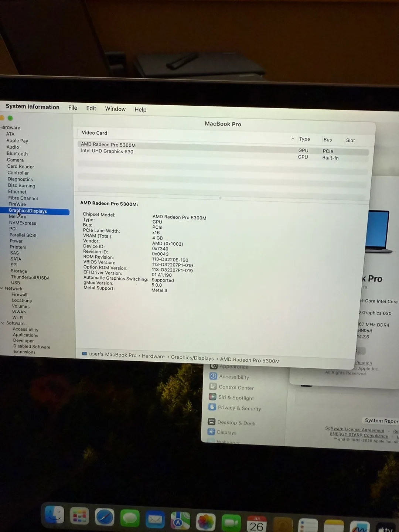The width and height of the screenshot is (399, 532).
Task: Open the File menu
Action: (73, 108)
